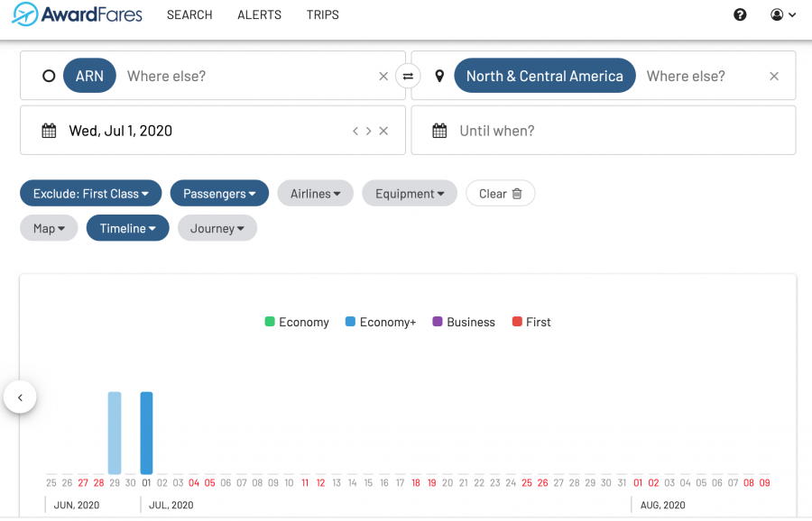Go to the TRIPS page

tap(322, 15)
